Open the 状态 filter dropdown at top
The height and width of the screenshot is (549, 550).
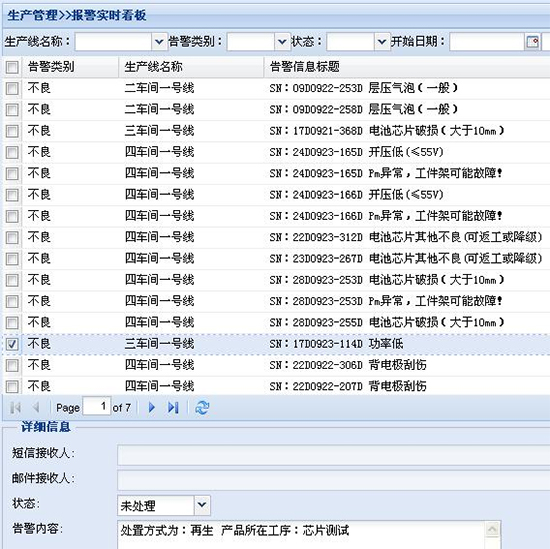tap(382, 42)
